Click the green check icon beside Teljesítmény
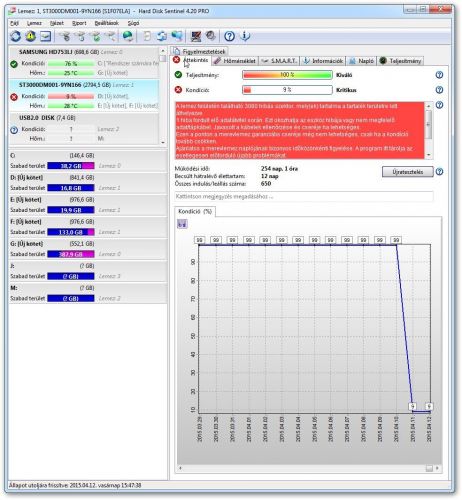This screenshot has width=462, height=500. coord(178,75)
